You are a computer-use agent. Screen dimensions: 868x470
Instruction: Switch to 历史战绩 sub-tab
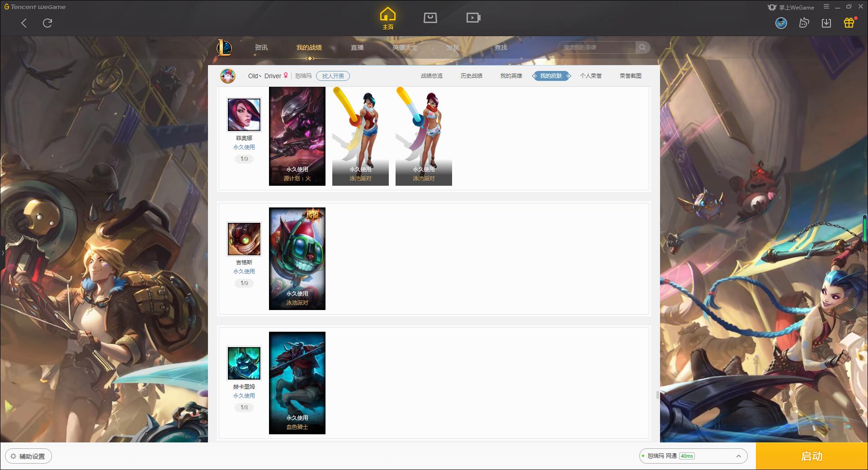click(472, 76)
